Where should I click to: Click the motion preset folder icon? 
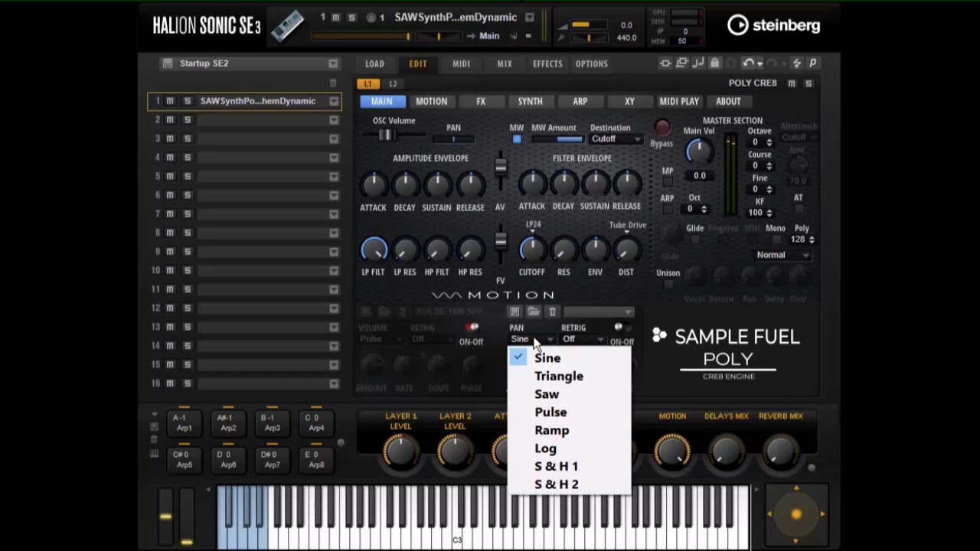click(x=534, y=311)
